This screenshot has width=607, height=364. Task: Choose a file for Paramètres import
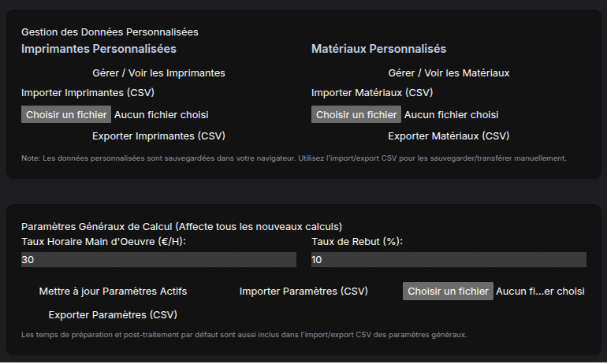(448, 292)
